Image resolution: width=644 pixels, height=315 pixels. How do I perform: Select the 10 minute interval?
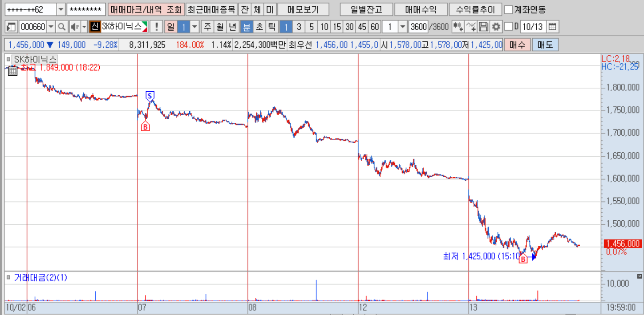click(324, 27)
